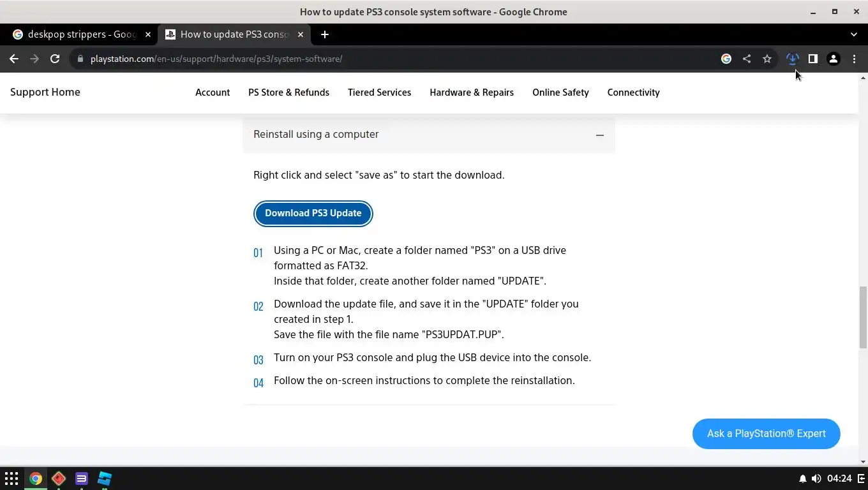Image resolution: width=868 pixels, height=490 pixels.
Task: Click the address bar URL
Action: (x=216, y=59)
